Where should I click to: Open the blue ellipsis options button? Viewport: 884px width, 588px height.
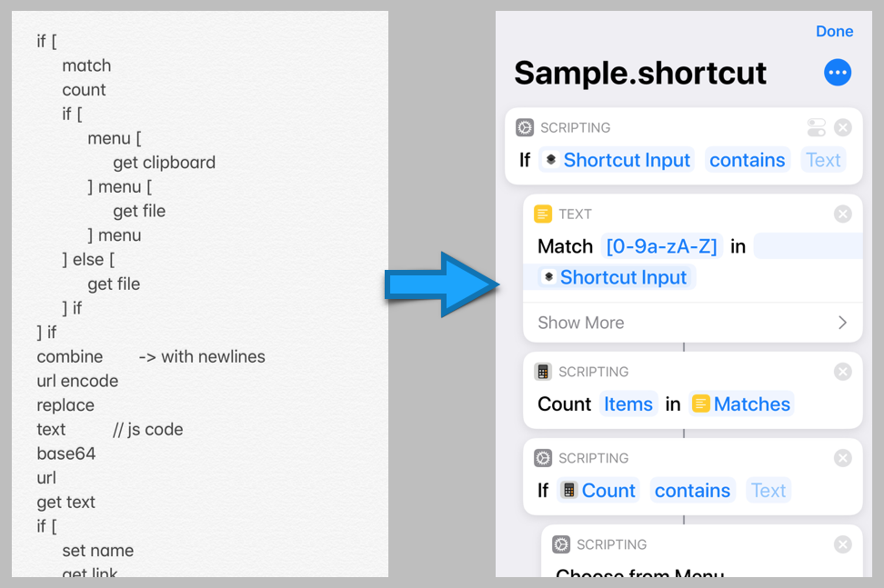coord(837,73)
